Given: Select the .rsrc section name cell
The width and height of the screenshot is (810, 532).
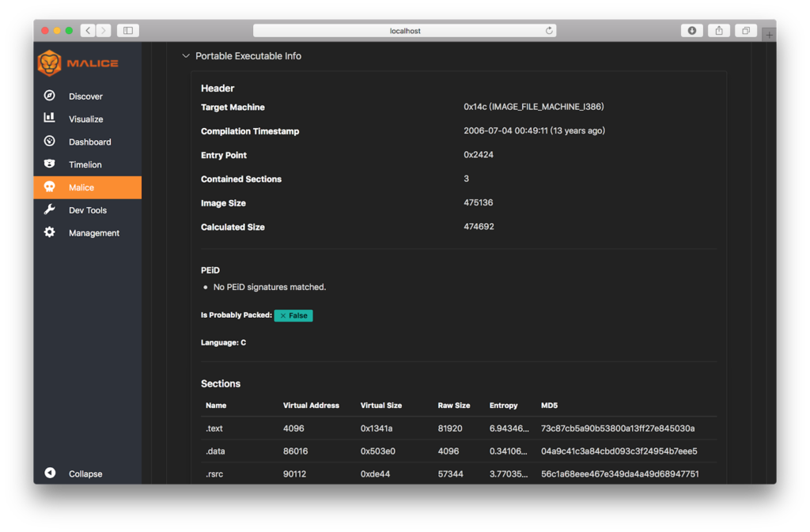Looking at the screenshot, I should (x=214, y=474).
